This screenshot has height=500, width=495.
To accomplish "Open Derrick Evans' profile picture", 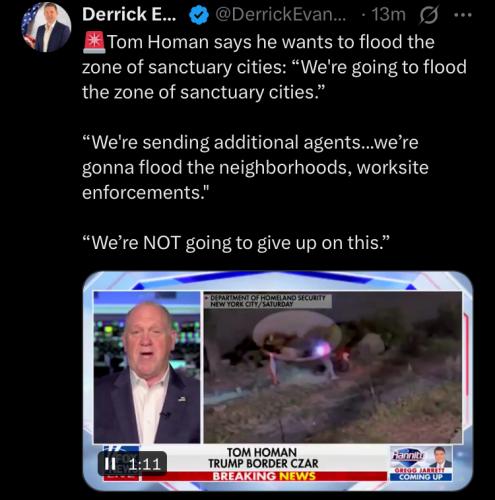I will (x=46, y=27).
